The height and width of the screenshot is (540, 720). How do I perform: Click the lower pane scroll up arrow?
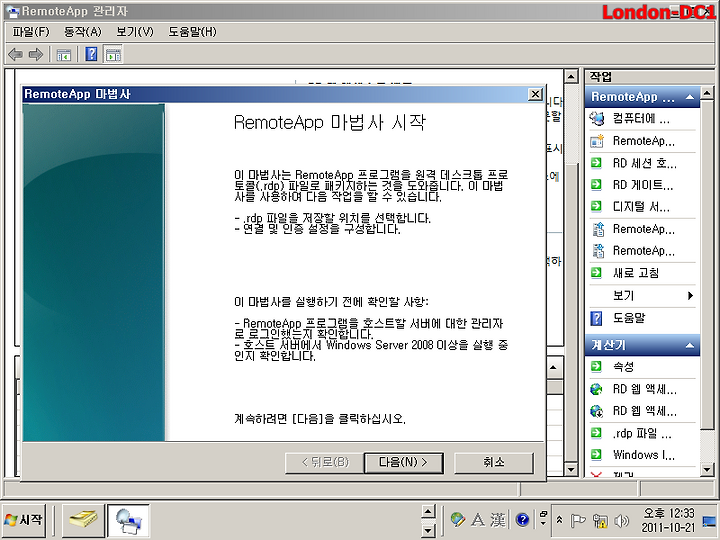pos(553,367)
